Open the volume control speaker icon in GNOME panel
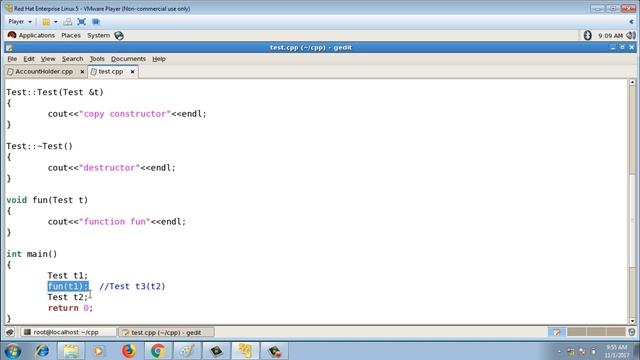The height and width of the screenshot is (360, 640). 631,36
